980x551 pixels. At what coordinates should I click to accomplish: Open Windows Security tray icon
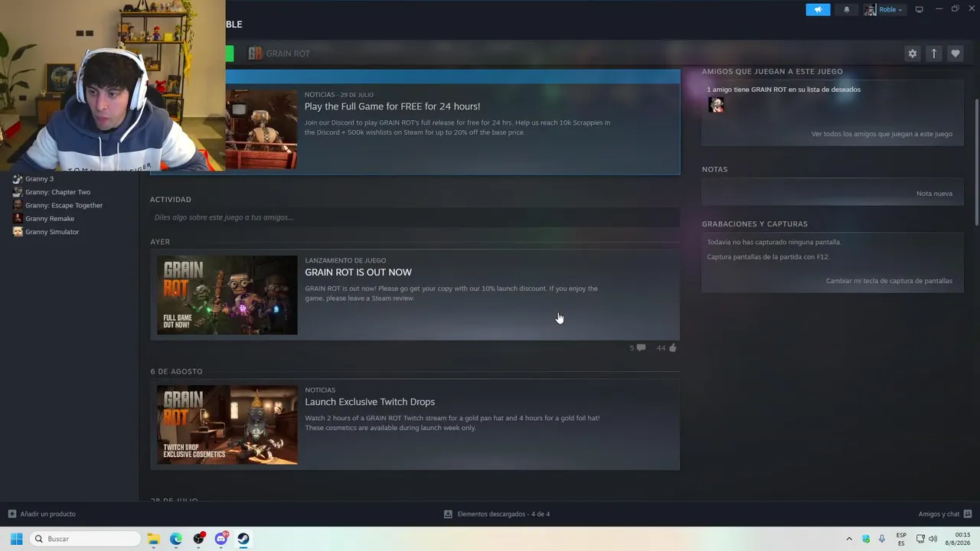click(866, 539)
